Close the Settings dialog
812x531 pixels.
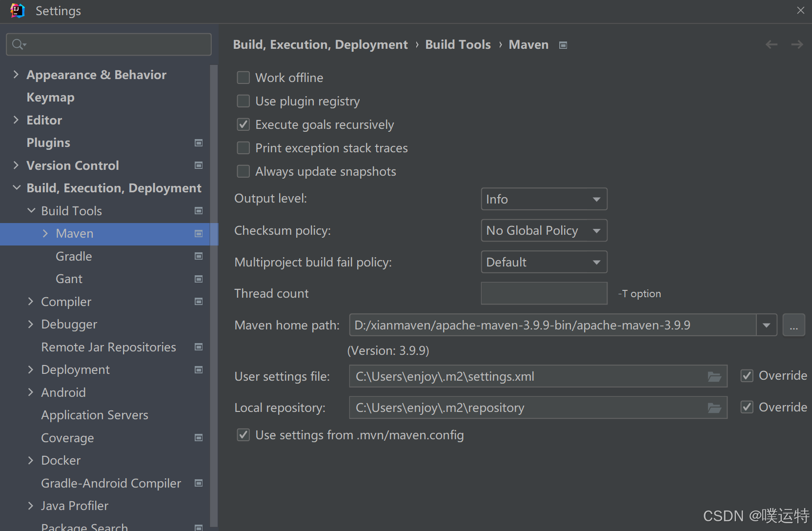pos(801,10)
